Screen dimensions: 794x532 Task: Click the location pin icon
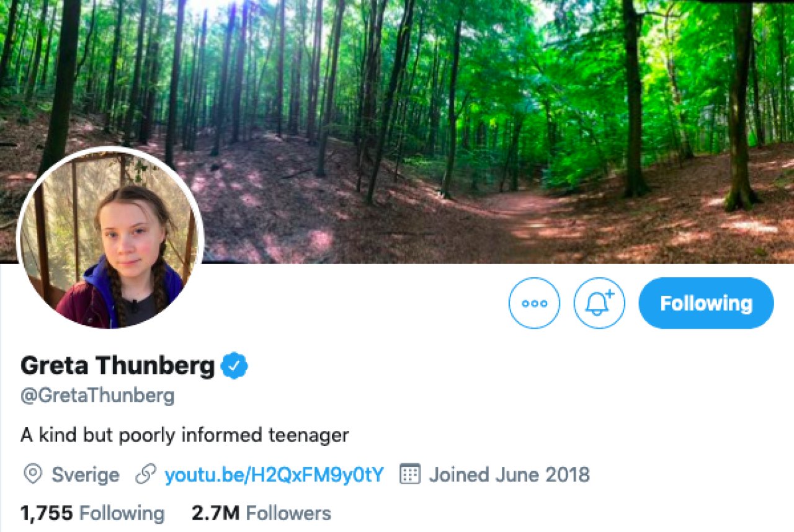pos(32,475)
